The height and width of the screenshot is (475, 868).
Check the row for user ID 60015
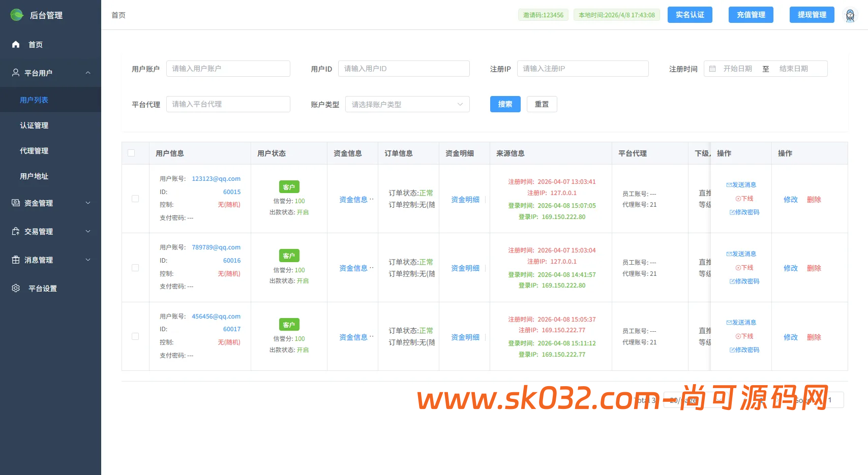(x=135, y=199)
